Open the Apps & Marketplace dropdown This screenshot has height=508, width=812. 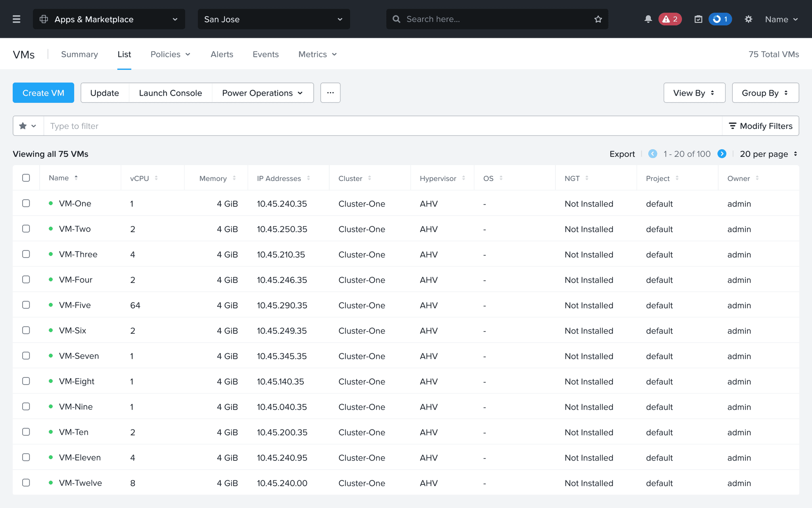click(109, 19)
